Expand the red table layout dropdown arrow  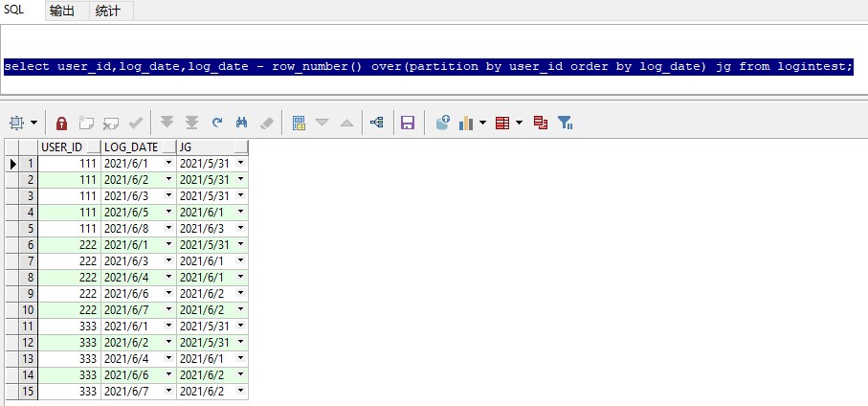(519, 123)
